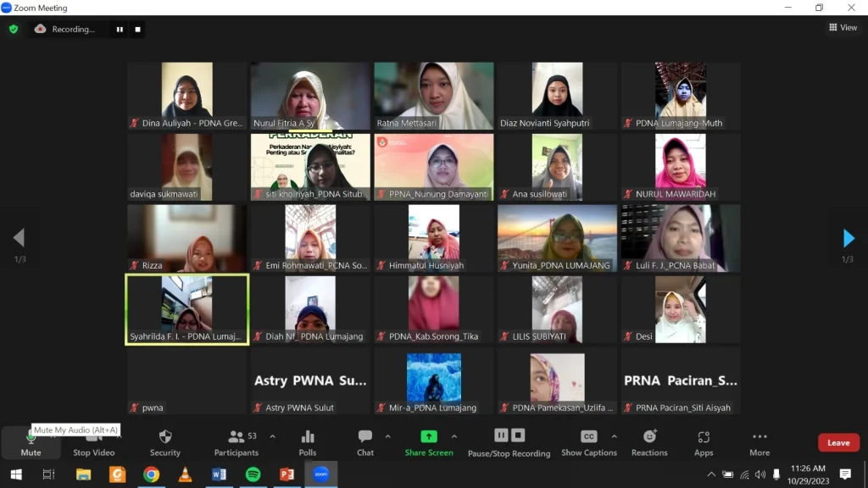
Task: Leave the meeting
Action: tap(838, 442)
